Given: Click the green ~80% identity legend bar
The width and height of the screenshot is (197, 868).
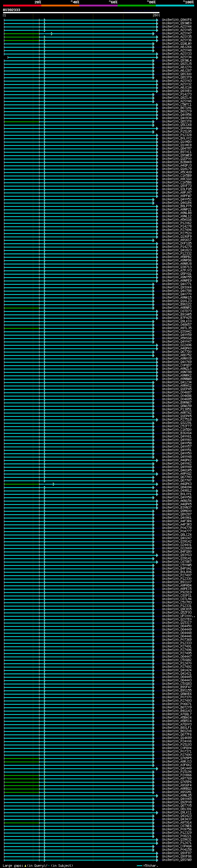Looking at the screenshot, I should [136, 6].
